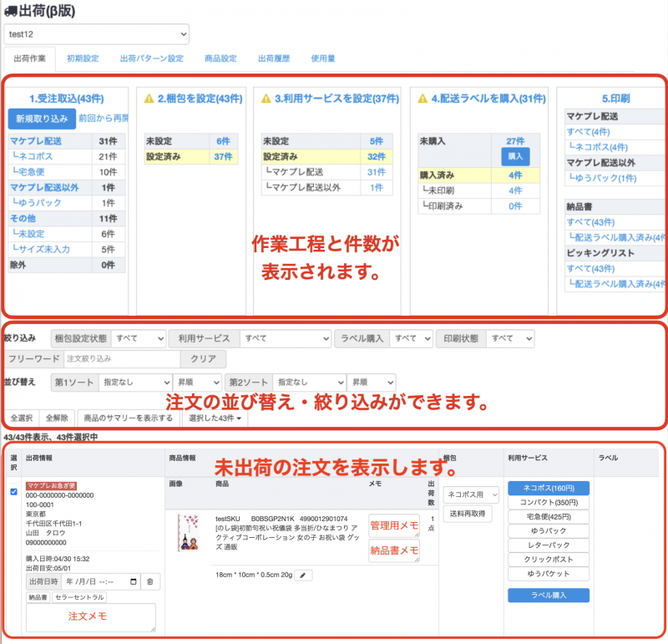Go to the 商品設定 tab
The height and width of the screenshot is (644, 668).
coord(220,58)
